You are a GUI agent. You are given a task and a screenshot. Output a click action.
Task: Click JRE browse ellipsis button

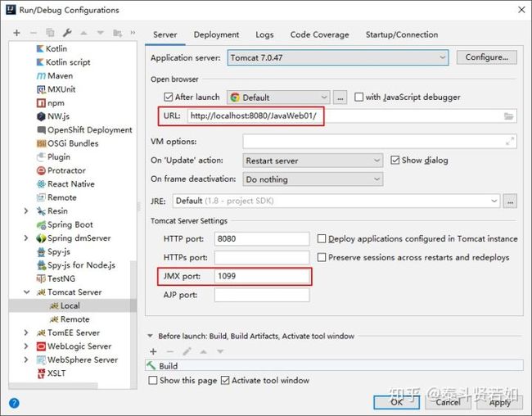[x=510, y=201]
